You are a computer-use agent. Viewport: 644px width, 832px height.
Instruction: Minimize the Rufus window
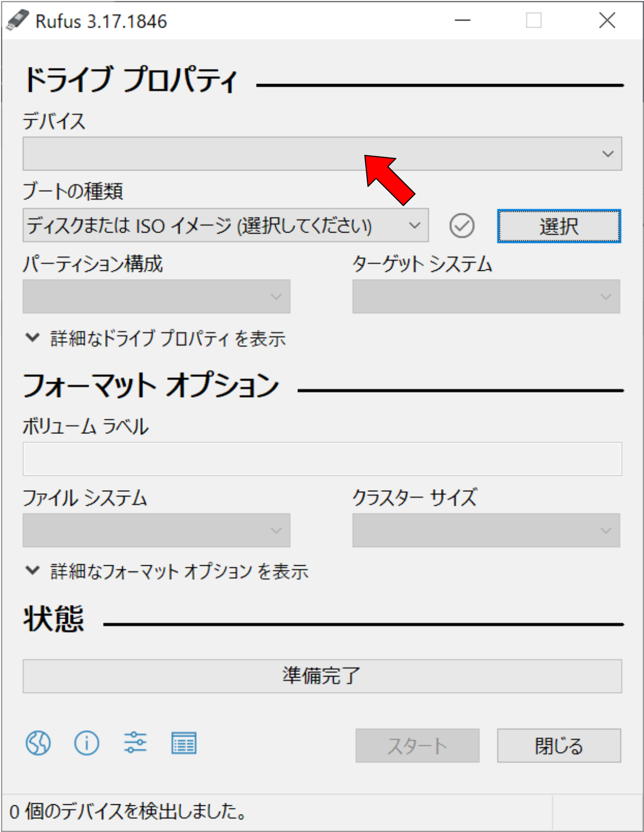pos(462,21)
